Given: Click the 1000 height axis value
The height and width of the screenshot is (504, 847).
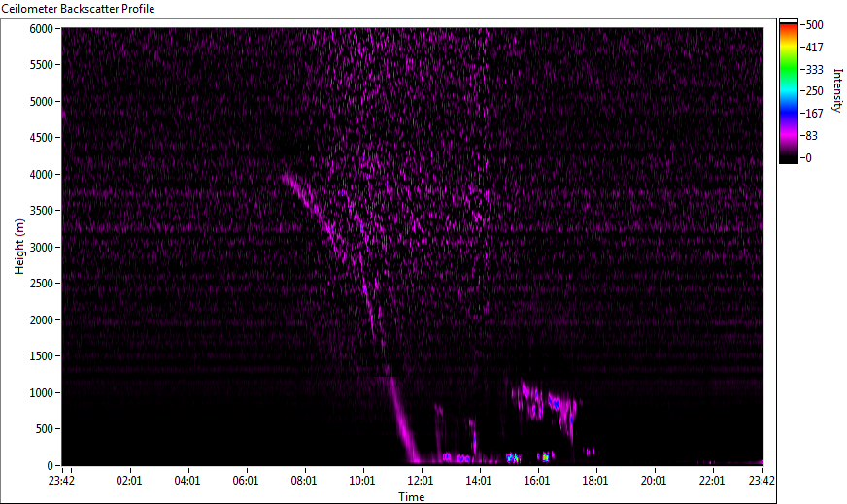Looking at the screenshot, I should (x=41, y=393).
